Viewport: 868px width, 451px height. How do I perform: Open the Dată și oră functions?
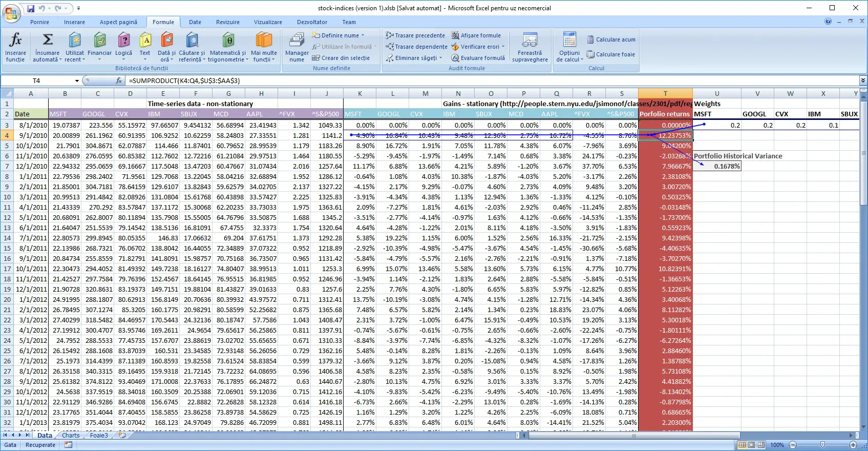166,47
